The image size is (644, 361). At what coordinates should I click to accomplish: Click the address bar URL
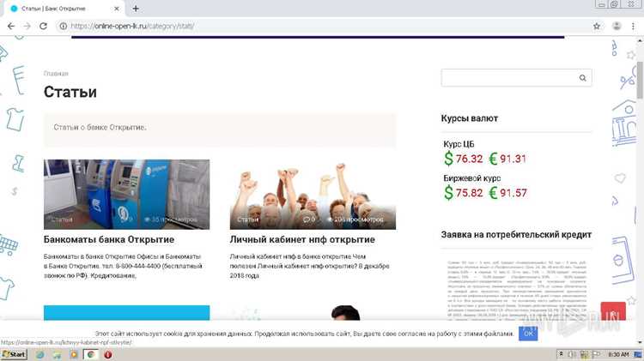[x=132, y=26]
